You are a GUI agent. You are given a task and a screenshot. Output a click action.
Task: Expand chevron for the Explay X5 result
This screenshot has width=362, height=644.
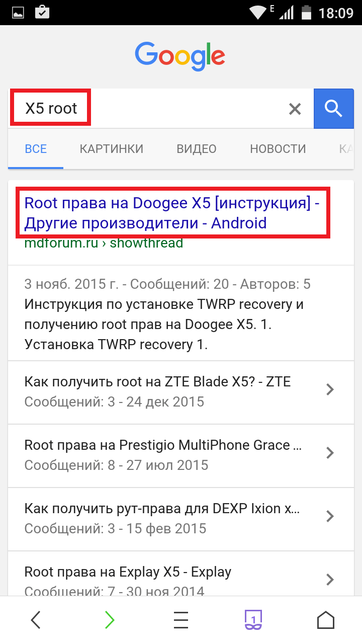(330, 580)
